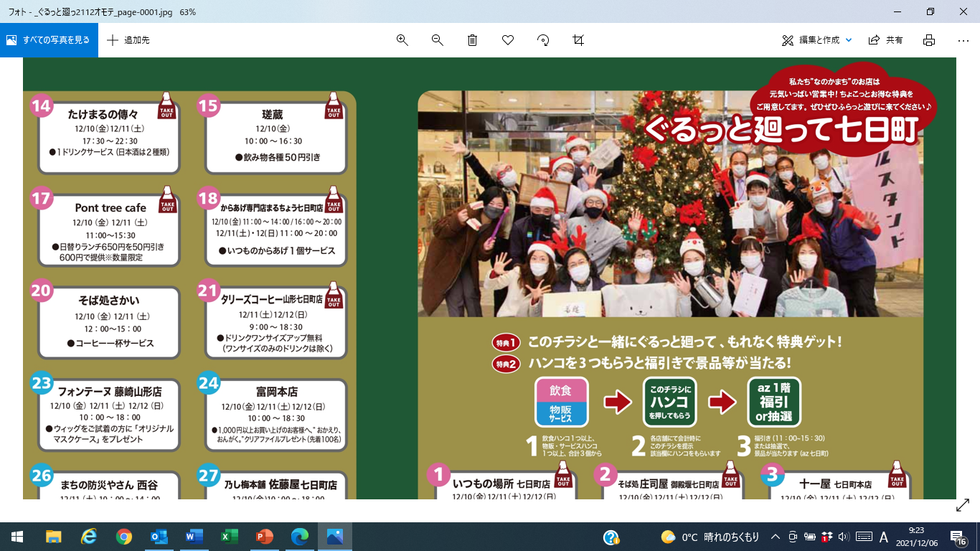Click すべての写真を見る button
The image size is (980, 551).
49,40
